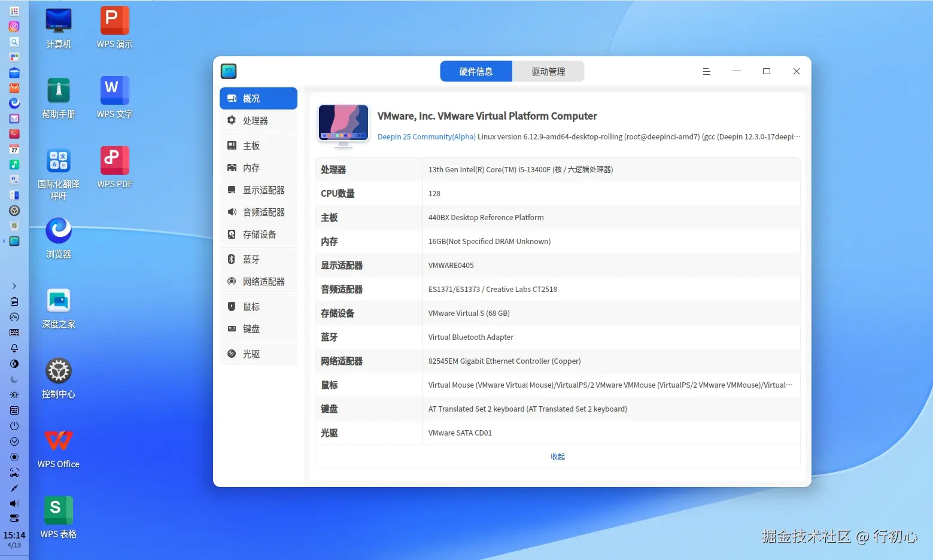Screen dimensions: 933x560
Task: Open the device manager hamburger menu
Action: pyautogui.click(x=707, y=72)
